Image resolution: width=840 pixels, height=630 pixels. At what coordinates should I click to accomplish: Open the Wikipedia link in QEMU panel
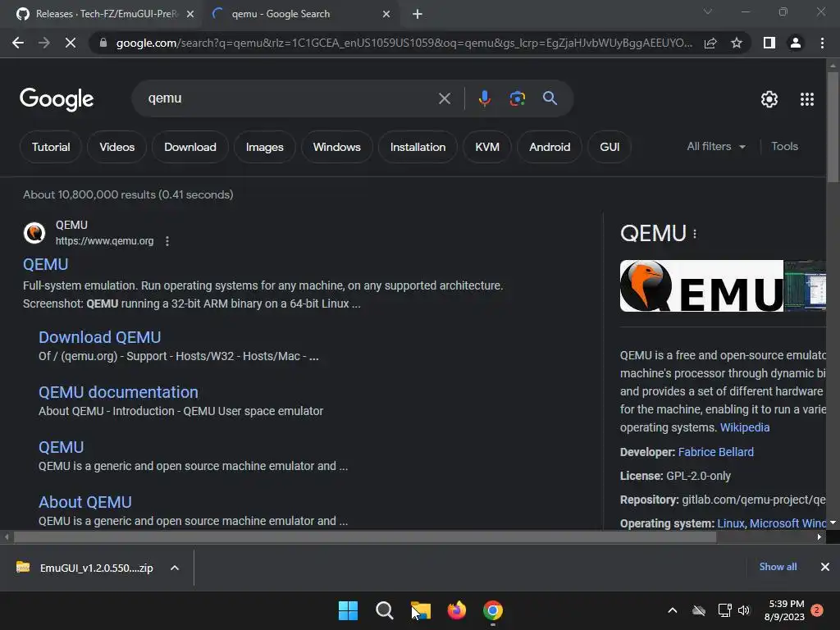(745, 427)
